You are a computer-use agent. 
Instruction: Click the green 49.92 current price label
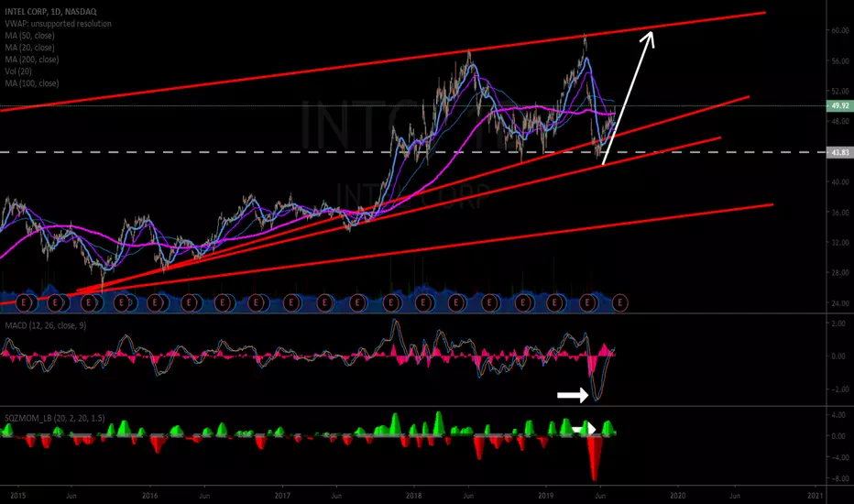(840, 105)
